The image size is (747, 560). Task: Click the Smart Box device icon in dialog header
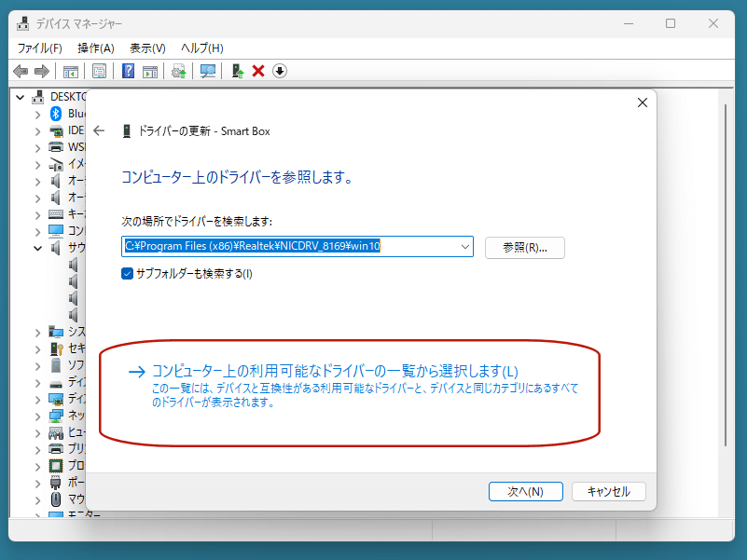tap(127, 131)
